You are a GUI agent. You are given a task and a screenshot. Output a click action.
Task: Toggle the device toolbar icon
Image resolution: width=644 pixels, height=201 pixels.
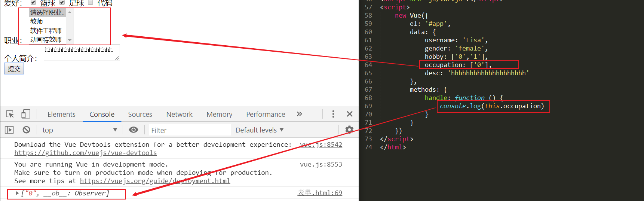[x=26, y=114]
